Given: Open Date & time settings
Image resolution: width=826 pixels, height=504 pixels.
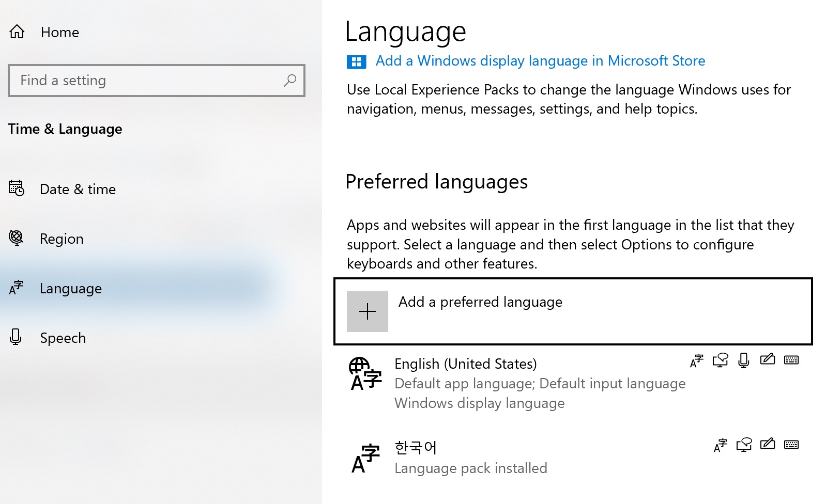Looking at the screenshot, I should tap(78, 189).
